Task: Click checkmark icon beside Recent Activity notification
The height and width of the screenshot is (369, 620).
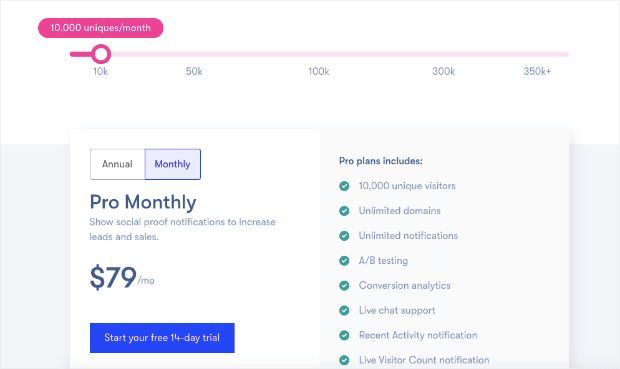Action: (x=344, y=335)
